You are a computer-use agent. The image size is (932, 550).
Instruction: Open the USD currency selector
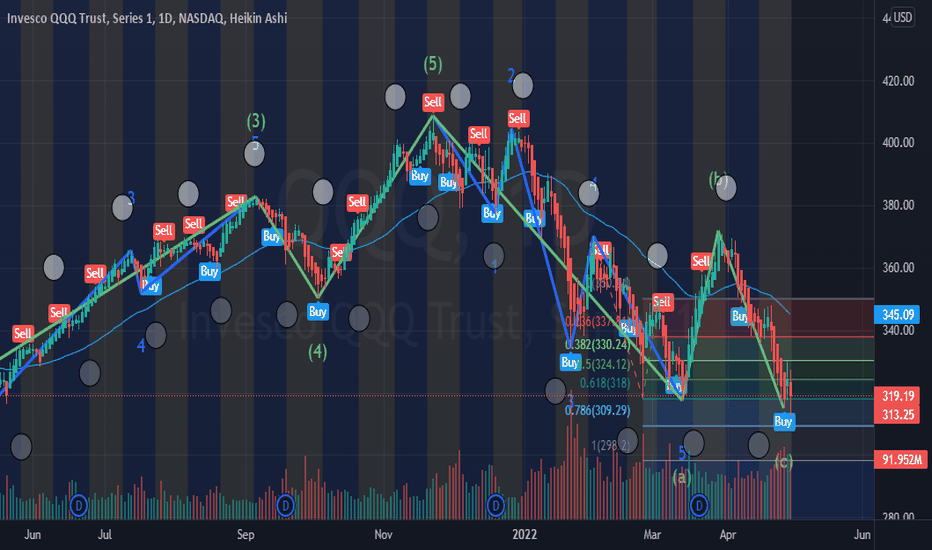click(903, 17)
